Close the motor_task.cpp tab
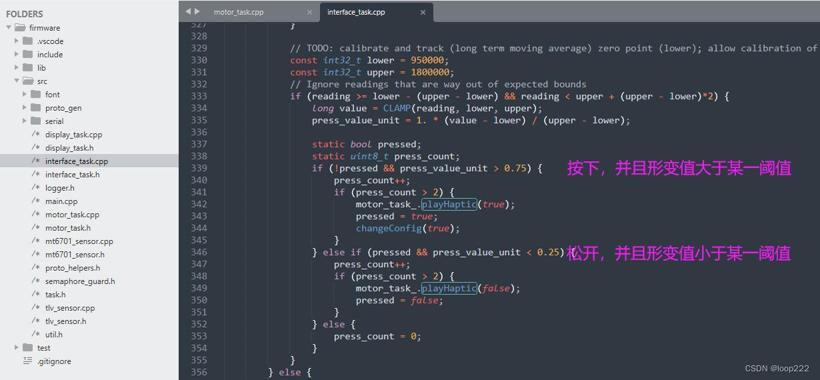This screenshot has height=380, width=820. [x=310, y=12]
